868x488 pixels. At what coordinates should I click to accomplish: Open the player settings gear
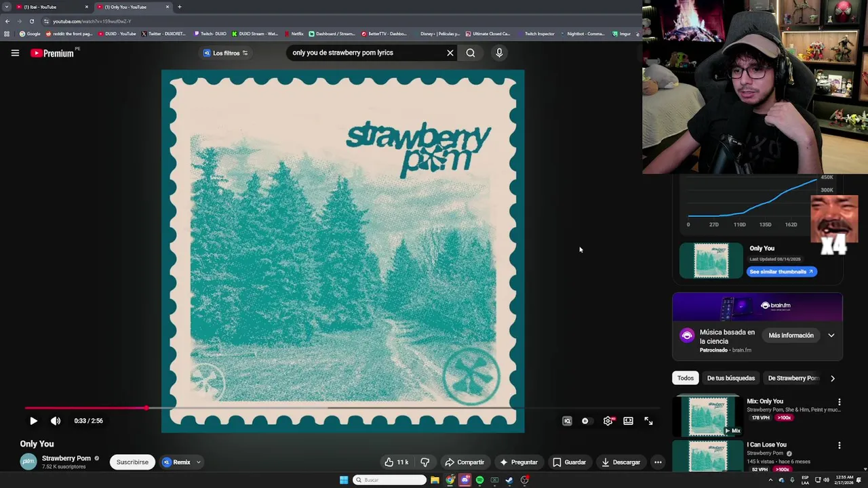(x=608, y=421)
